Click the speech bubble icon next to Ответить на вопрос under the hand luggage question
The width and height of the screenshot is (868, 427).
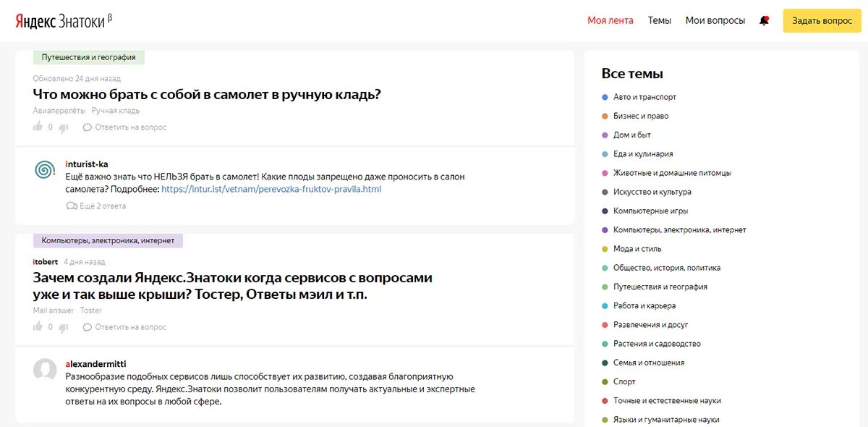click(x=88, y=127)
